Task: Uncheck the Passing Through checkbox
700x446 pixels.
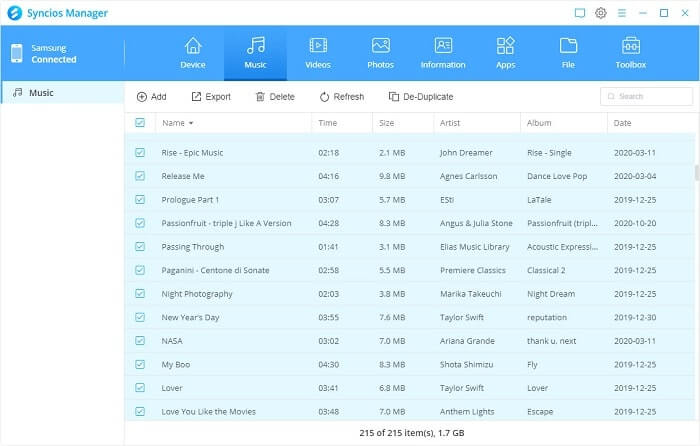Action: point(140,246)
